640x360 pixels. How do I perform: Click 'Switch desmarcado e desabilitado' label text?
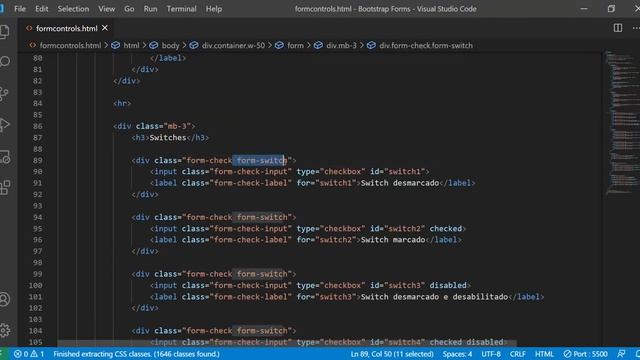pyautogui.click(x=434, y=297)
